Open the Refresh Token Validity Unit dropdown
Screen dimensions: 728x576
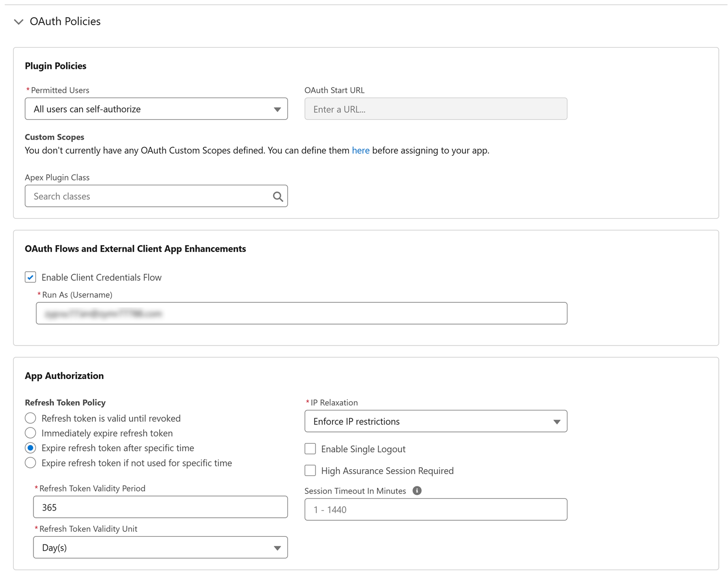click(x=160, y=547)
